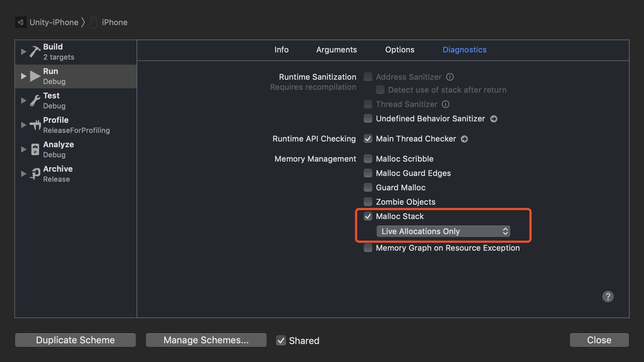Open Thread Sanitizer info icon
644x362 pixels.
pos(446,104)
